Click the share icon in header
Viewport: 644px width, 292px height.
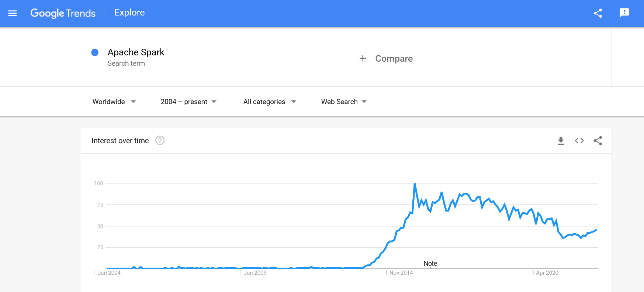pyautogui.click(x=598, y=13)
